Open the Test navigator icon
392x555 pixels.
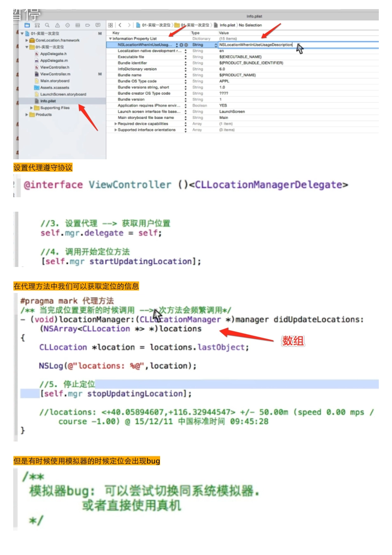68,25
